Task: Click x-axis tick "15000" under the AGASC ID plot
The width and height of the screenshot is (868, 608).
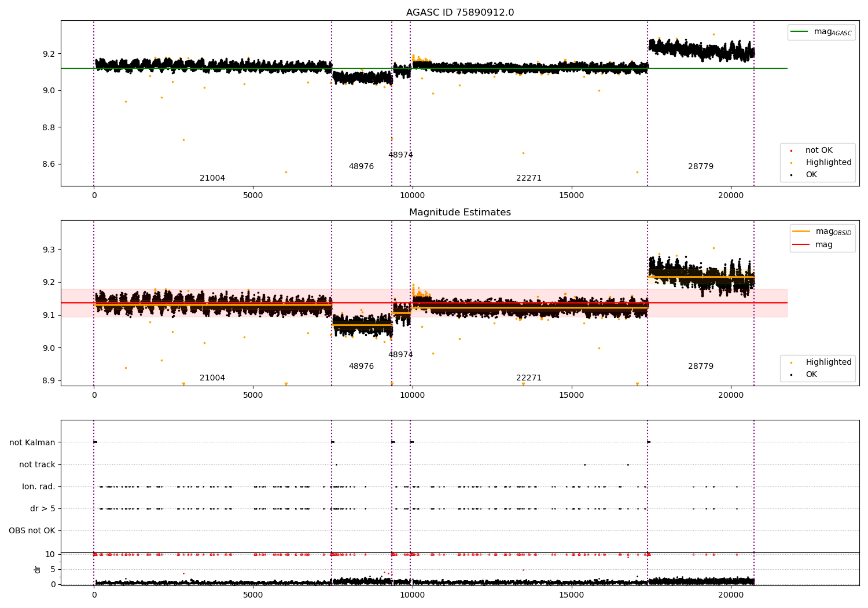Action: (572, 196)
